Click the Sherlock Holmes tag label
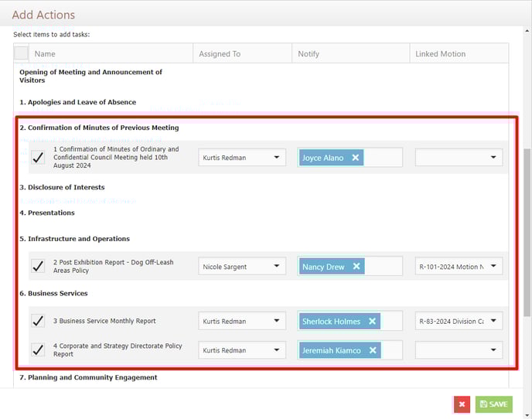Screen dimensions: 532x419 (x=331, y=322)
